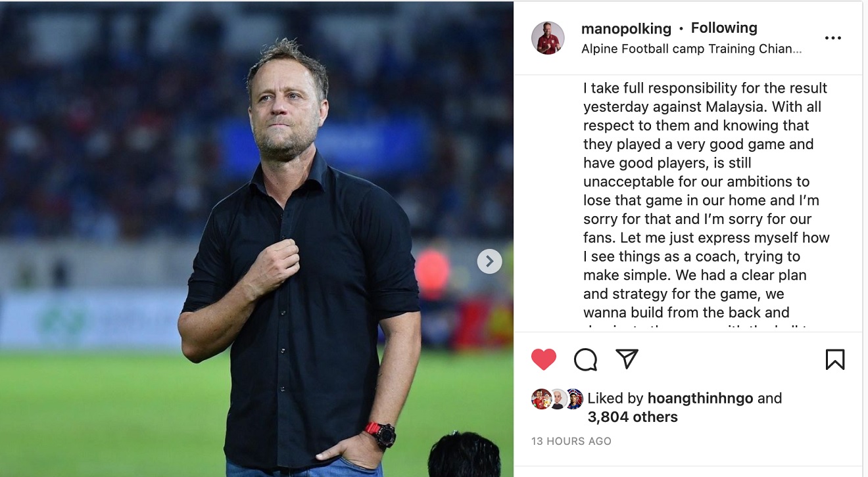Like the post with the heart icon
The image size is (868, 477).
pyautogui.click(x=544, y=359)
